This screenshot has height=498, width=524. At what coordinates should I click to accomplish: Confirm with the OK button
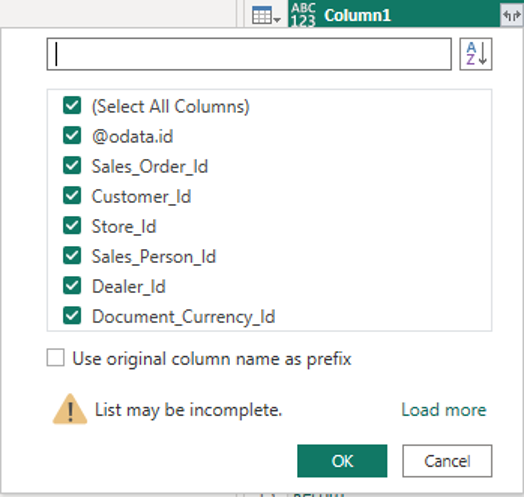point(342,461)
